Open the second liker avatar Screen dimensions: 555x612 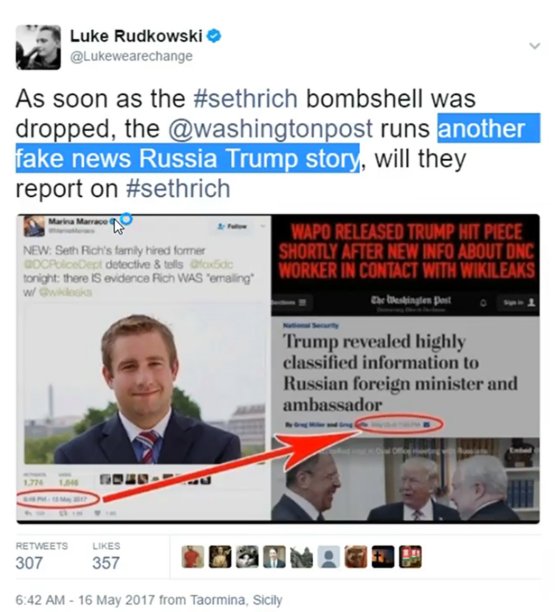click(220, 557)
